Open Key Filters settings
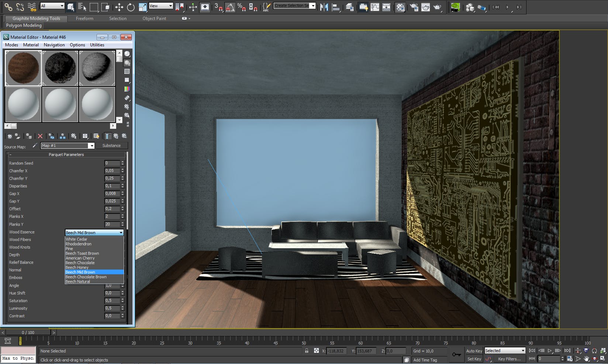Viewport: 608px width, 364px height. pos(510,358)
